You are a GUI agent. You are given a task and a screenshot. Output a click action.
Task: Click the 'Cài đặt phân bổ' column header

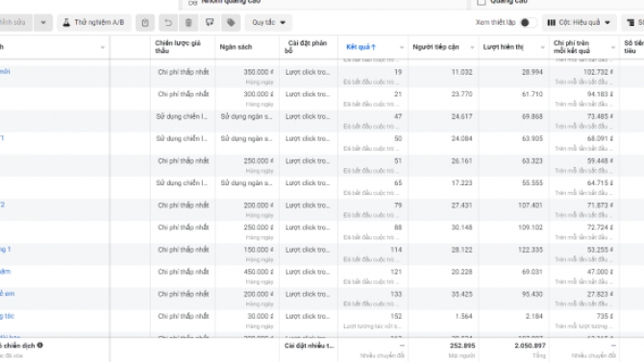tap(306, 47)
